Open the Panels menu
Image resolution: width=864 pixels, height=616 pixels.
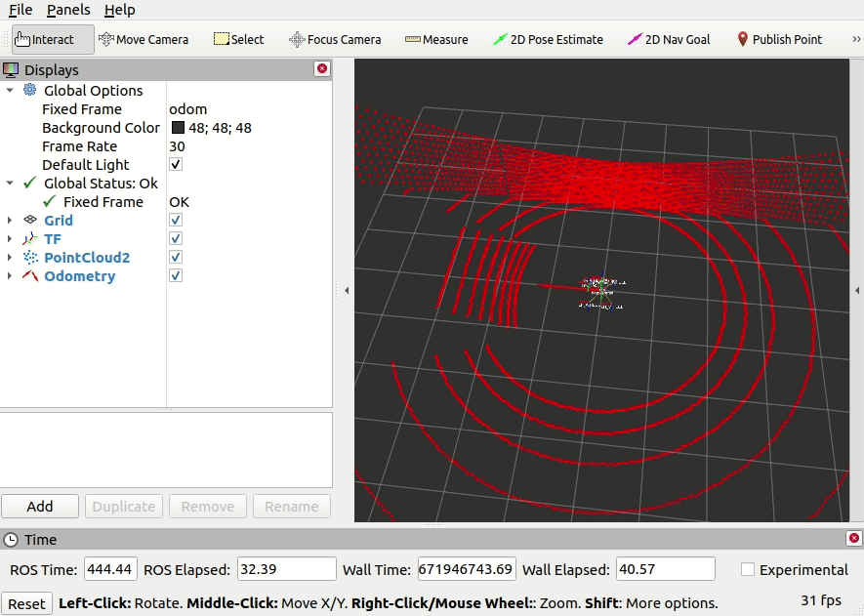pos(68,10)
